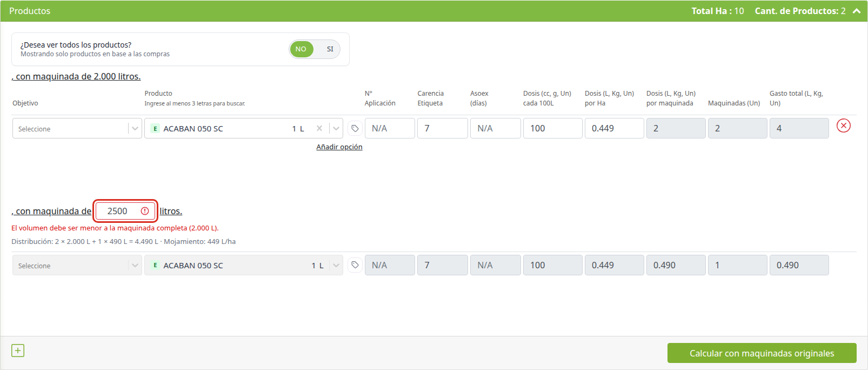This screenshot has height=370, width=868.
Task: Collapse the Productos panel with chevron
Action: point(857,11)
